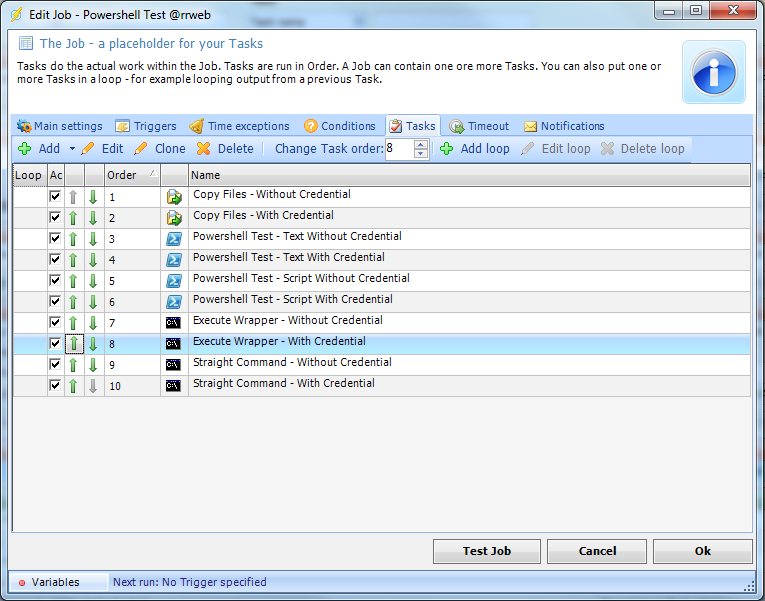The image size is (765, 601).
Task: Switch to the Triggers tab
Action: [145, 126]
